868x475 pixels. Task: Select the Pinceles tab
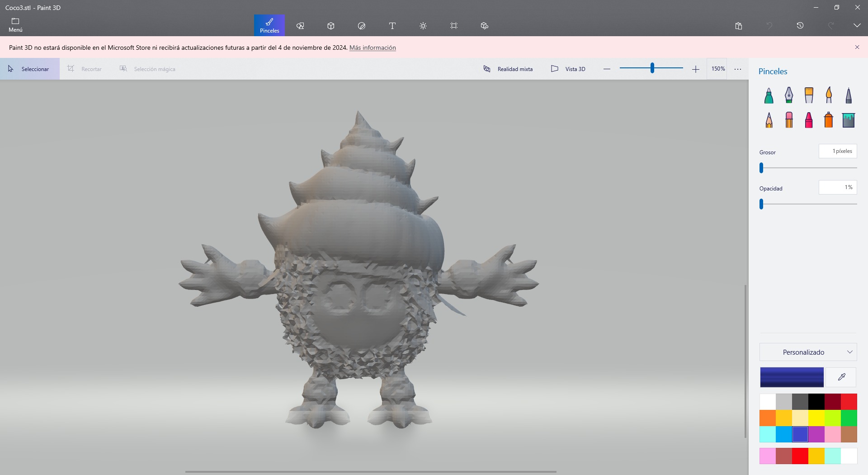pyautogui.click(x=269, y=25)
